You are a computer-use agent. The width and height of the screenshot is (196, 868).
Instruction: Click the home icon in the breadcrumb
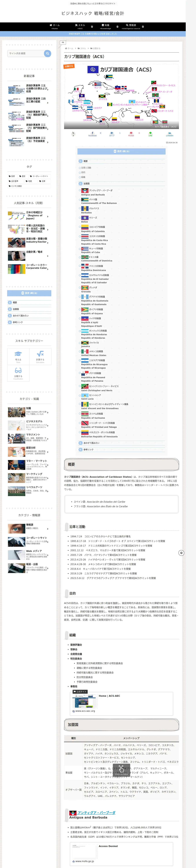point(66,48)
